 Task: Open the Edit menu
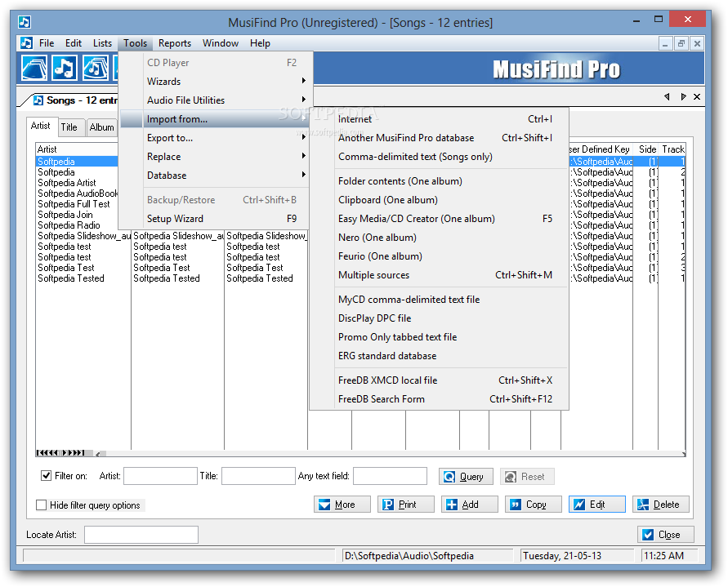pos(74,43)
